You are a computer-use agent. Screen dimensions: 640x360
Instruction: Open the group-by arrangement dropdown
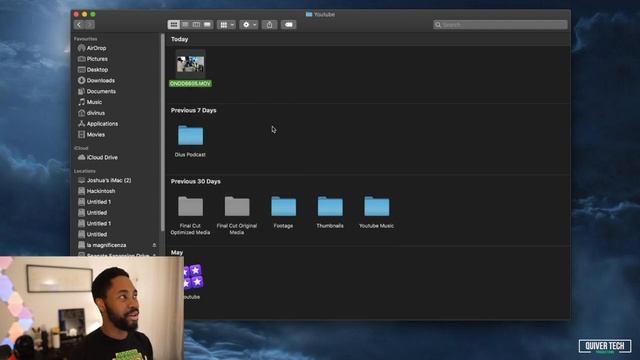click(226, 25)
